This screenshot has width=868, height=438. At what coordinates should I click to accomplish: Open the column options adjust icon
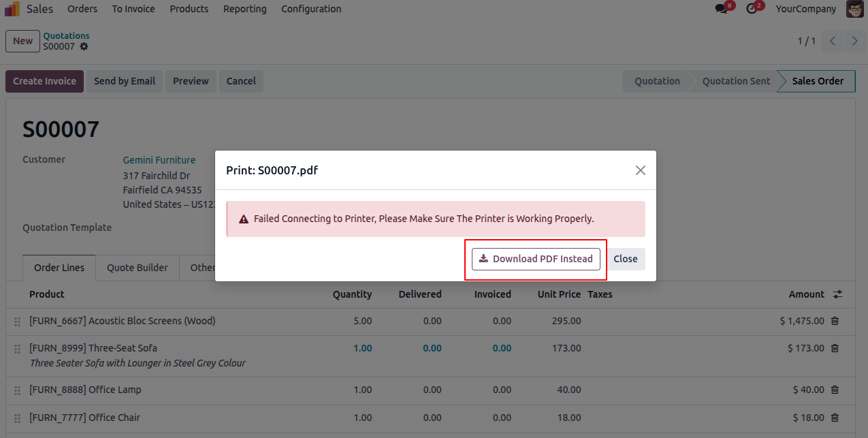[x=838, y=294]
